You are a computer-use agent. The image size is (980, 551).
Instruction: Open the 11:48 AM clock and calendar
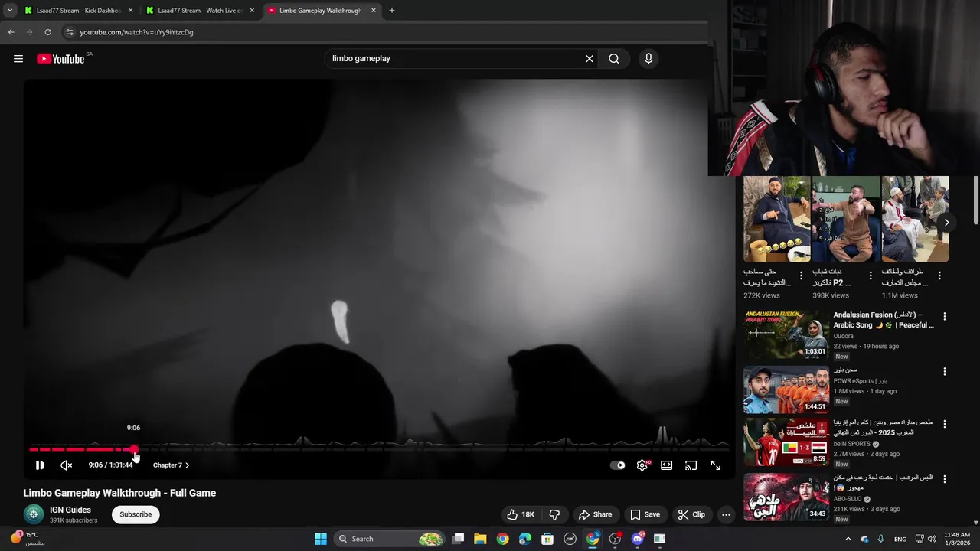[957, 539]
